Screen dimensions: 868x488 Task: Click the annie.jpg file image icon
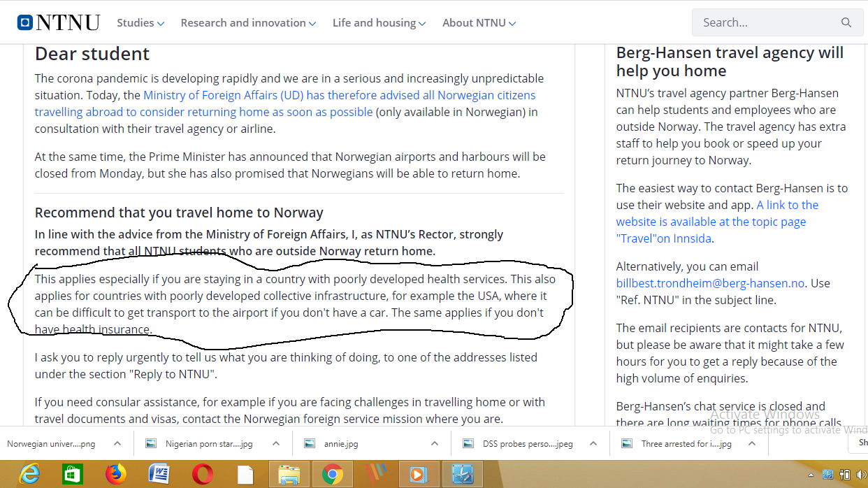[310, 443]
